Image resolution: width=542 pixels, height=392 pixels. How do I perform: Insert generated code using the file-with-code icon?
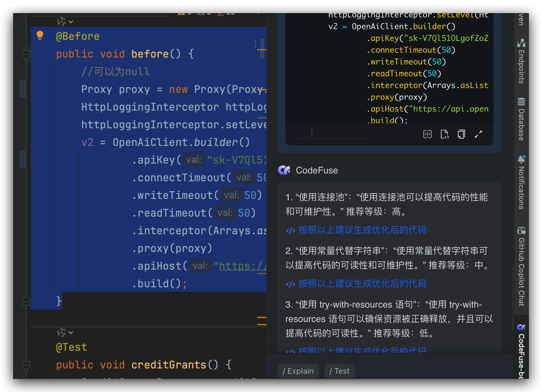[x=444, y=134]
